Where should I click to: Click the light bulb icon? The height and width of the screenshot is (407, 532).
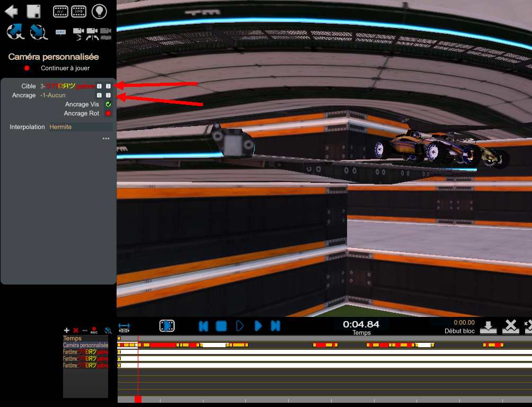point(99,11)
